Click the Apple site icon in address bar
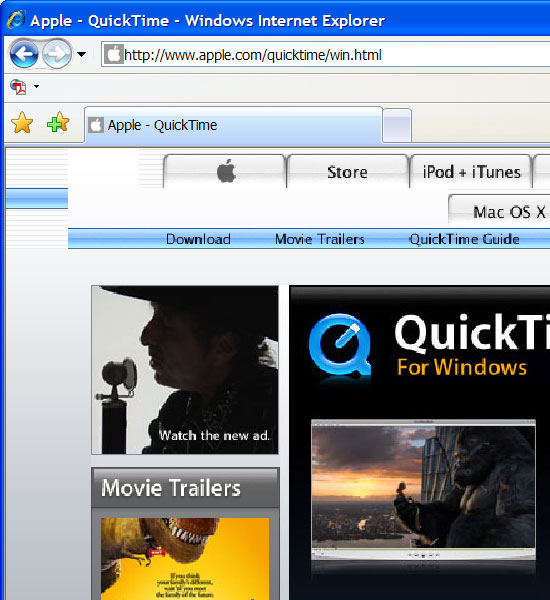This screenshot has width=550, height=600. [114, 54]
